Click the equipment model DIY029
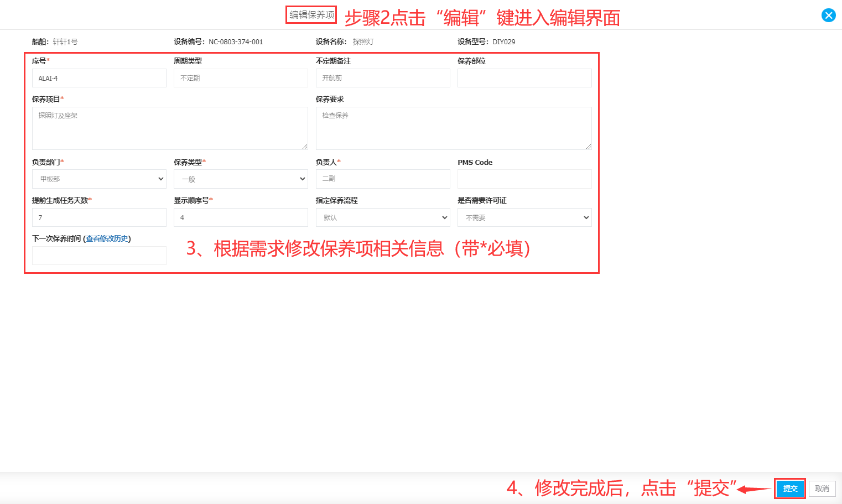 click(x=504, y=42)
